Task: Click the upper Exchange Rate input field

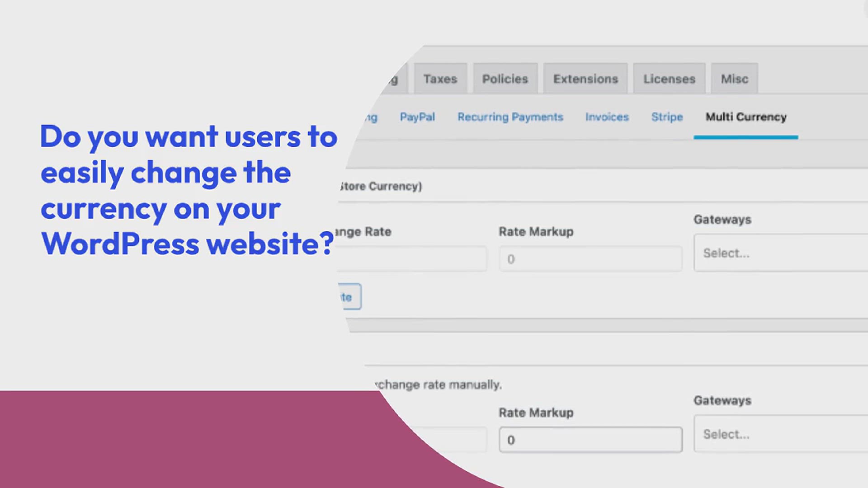Action: (x=412, y=259)
